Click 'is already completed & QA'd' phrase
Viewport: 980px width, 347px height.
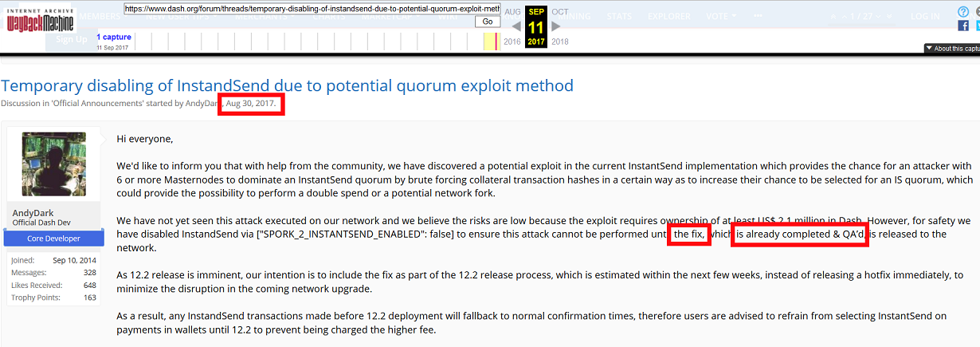coord(801,234)
